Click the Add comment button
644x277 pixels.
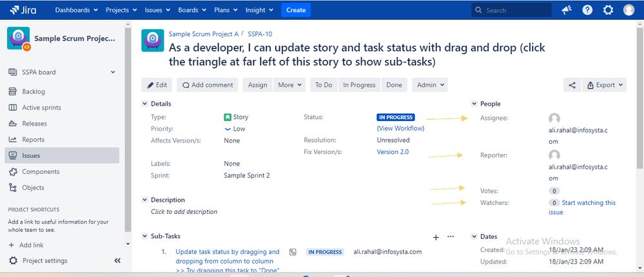click(x=208, y=85)
